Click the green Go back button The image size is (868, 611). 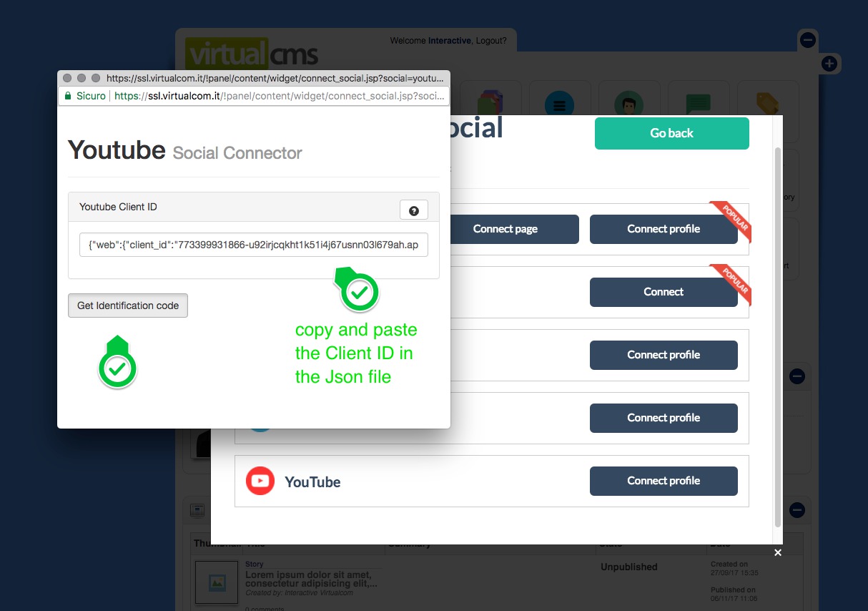coord(671,133)
